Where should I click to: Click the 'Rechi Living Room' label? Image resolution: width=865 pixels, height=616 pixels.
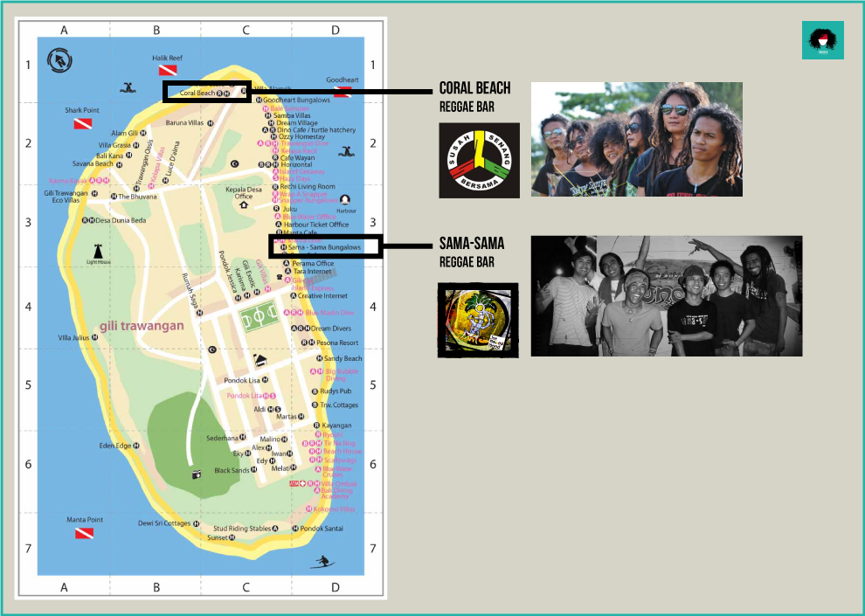pyautogui.click(x=308, y=187)
